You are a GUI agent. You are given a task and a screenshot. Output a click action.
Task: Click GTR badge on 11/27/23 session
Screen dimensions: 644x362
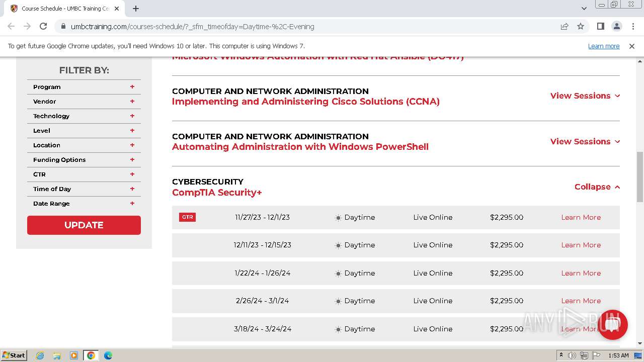tap(187, 217)
